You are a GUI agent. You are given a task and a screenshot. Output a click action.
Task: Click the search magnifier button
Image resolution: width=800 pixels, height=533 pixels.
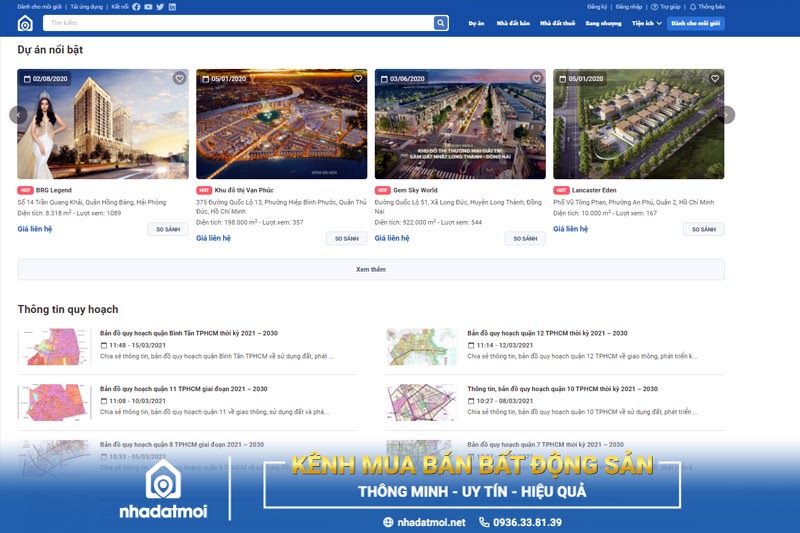(440, 23)
